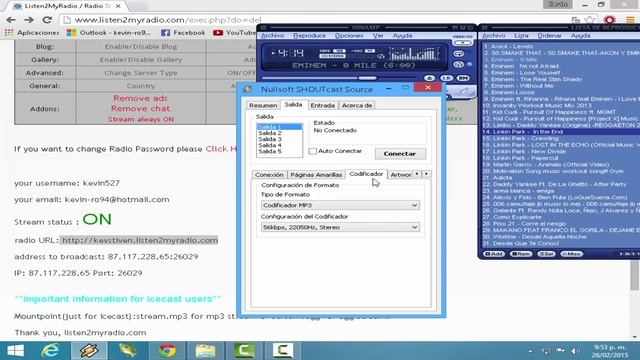
Task: Open the fish icon app on the taskbar
Action: [x=128, y=351]
